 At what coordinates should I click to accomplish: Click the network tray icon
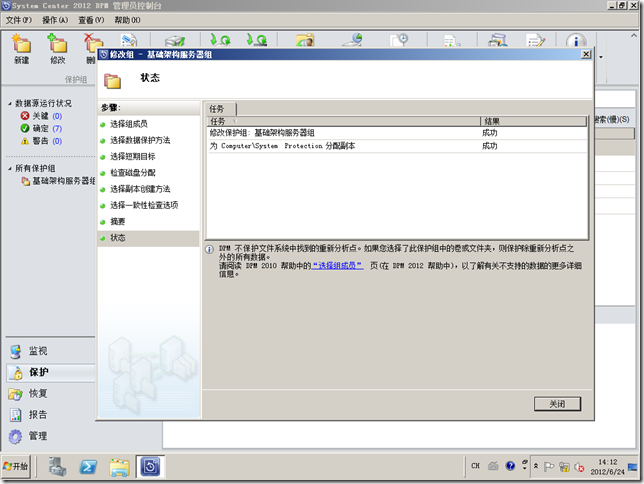[564, 467]
